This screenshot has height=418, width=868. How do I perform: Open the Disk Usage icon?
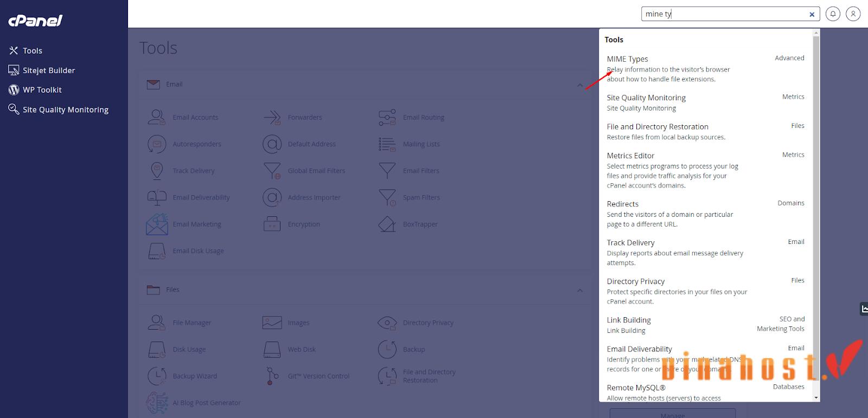[157, 349]
